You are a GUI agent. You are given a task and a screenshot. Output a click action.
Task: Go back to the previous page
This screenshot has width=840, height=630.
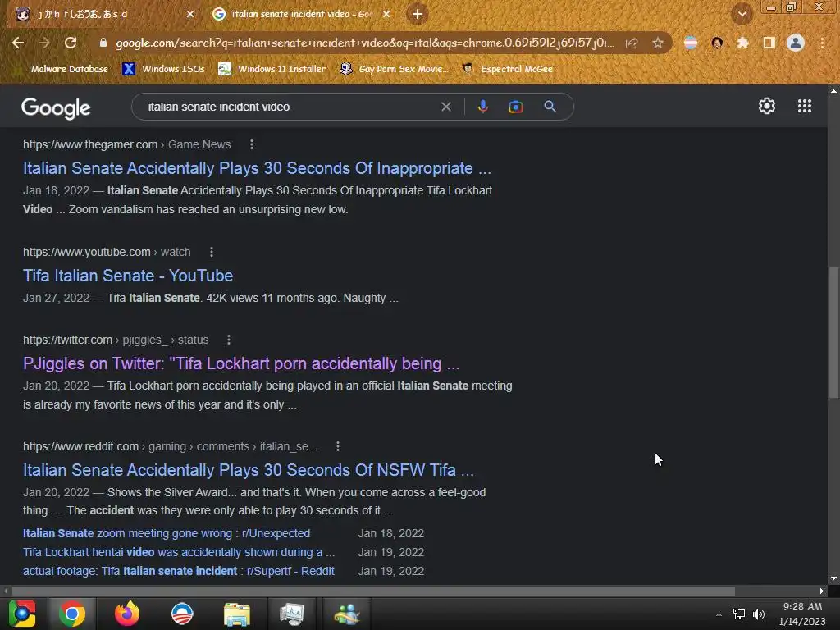point(18,43)
